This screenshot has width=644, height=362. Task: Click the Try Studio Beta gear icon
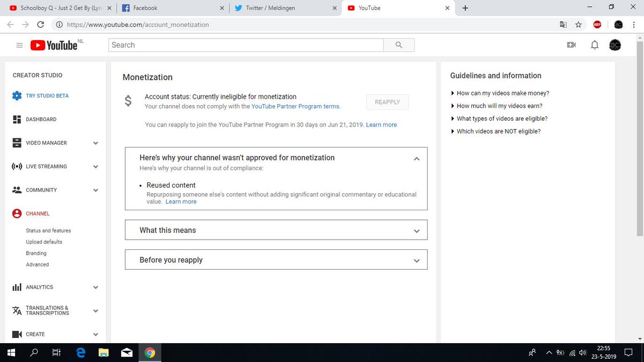point(17,96)
